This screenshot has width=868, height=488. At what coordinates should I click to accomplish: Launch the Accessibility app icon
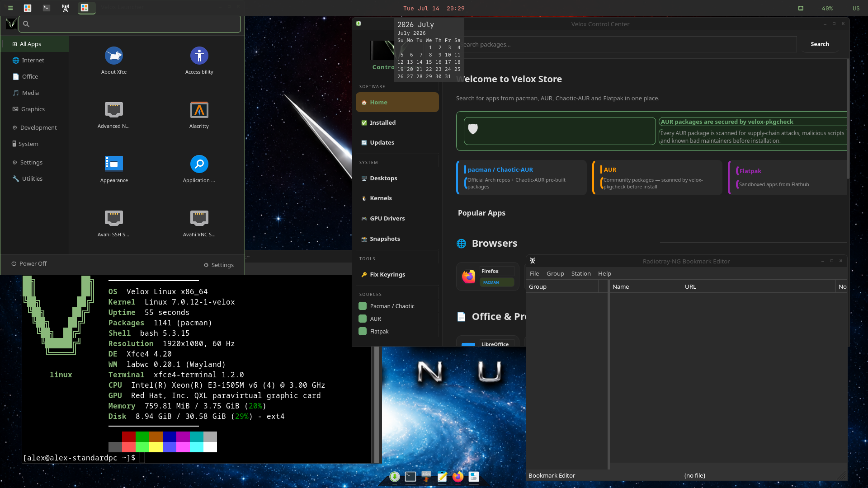pyautogui.click(x=199, y=56)
